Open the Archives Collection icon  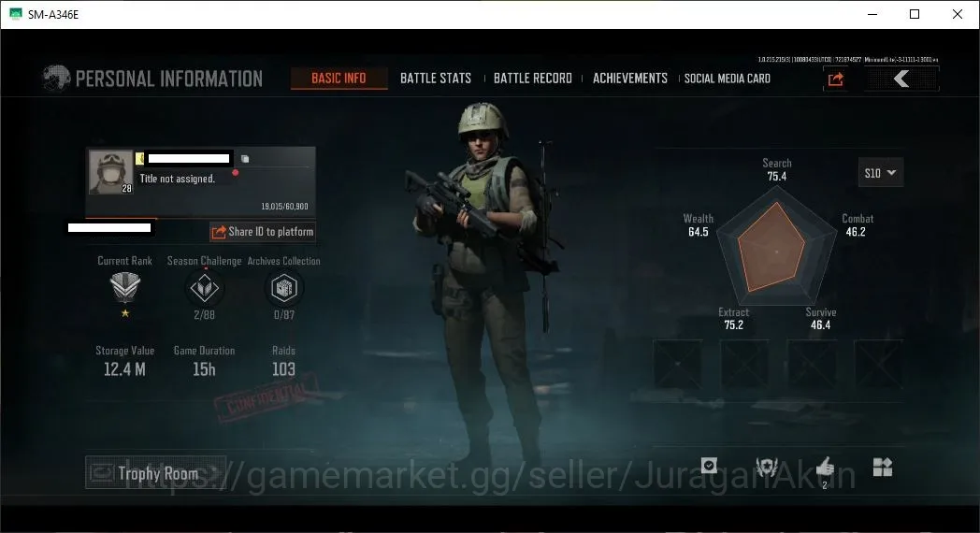[283, 288]
